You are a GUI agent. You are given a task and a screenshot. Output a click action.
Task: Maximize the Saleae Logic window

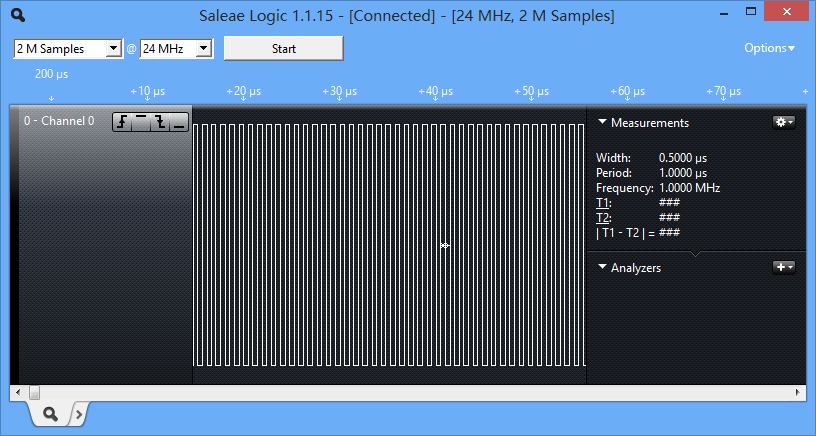tap(750, 11)
